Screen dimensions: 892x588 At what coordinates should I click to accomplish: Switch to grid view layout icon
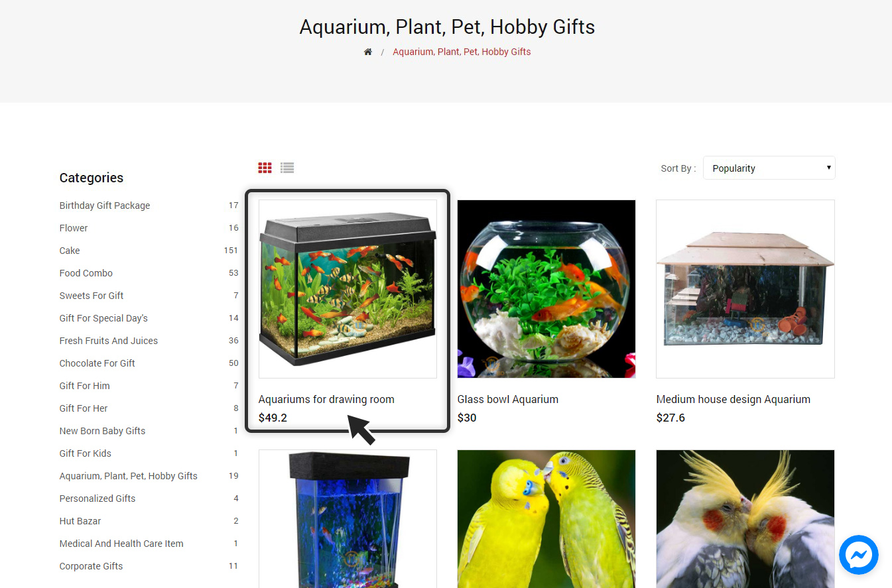(x=265, y=168)
